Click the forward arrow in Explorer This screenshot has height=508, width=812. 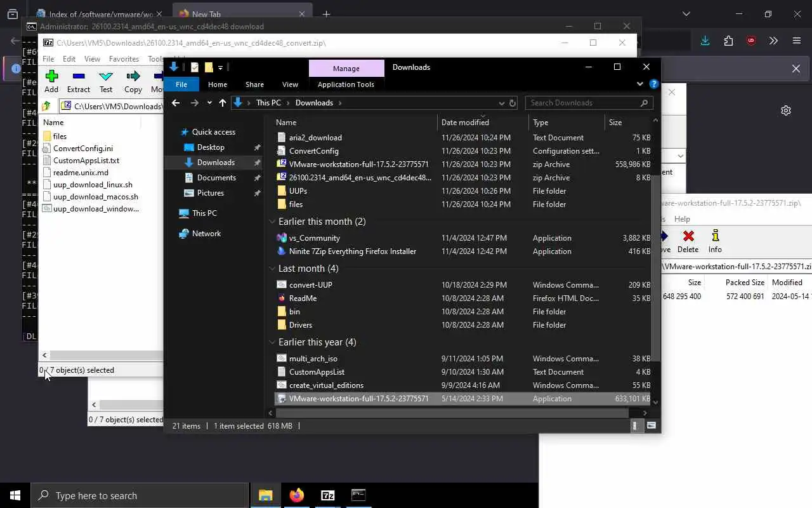[x=195, y=103]
